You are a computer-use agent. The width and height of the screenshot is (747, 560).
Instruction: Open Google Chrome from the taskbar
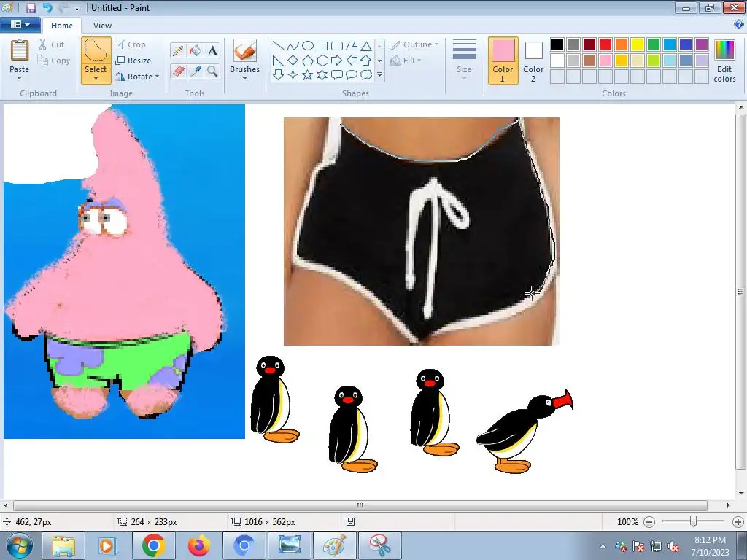153,545
